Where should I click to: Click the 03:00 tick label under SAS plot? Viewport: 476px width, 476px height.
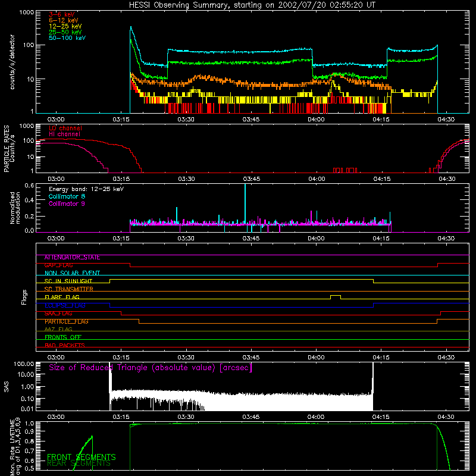56,417
